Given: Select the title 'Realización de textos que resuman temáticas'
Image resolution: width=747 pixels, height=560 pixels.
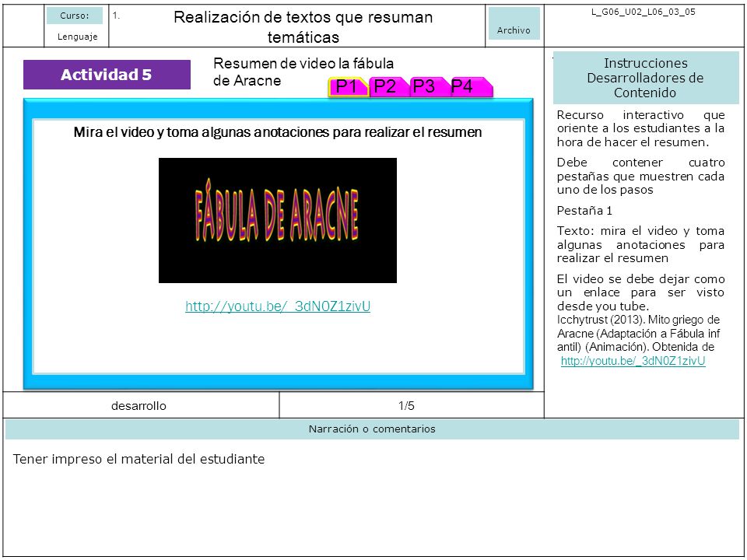Looking at the screenshot, I should coord(303,26).
